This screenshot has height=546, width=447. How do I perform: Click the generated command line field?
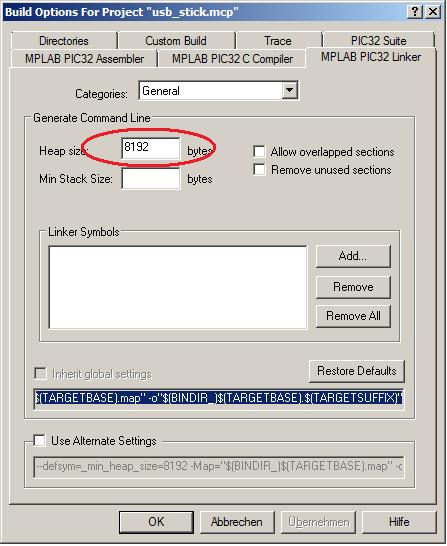point(218,398)
